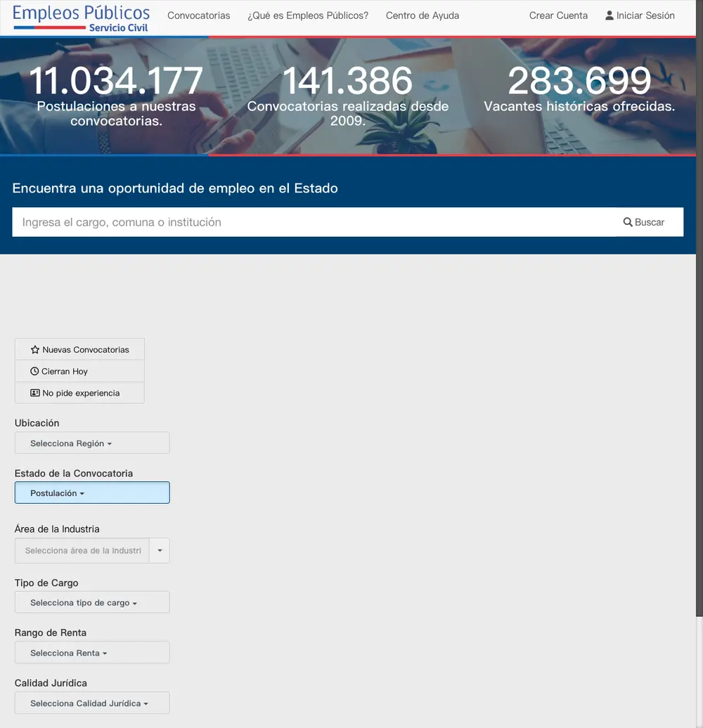The image size is (703, 728).
Task: Click the star icon of Nuevas Convocatorias
Action: pos(35,350)
